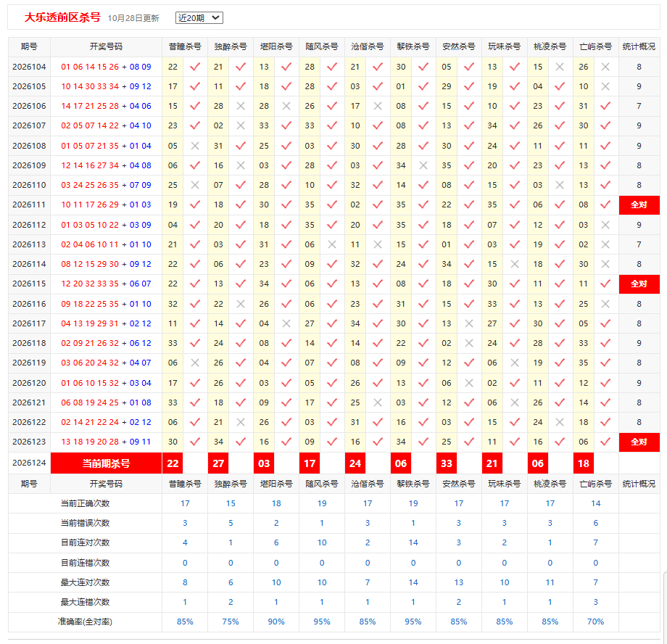Click the gray X for 玩味杀号 in row 2026114
667x644 pixels.
pyautogui.click(x=515, y=264)
